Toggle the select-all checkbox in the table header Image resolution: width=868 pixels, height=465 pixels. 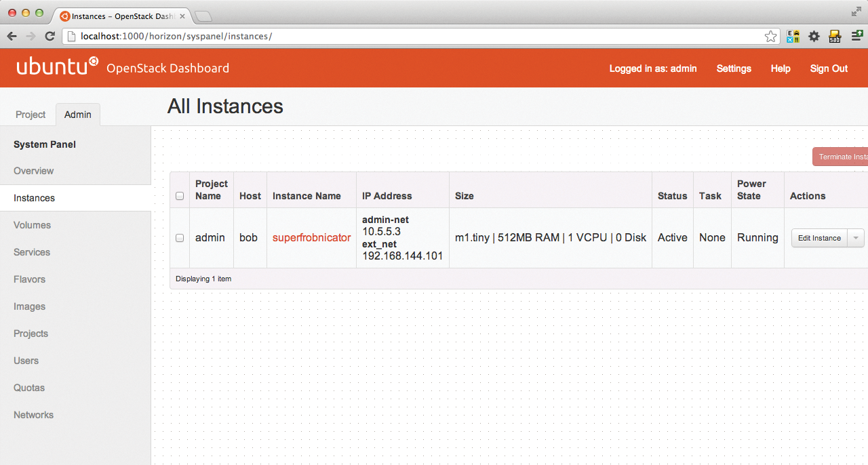click(180, 196)
